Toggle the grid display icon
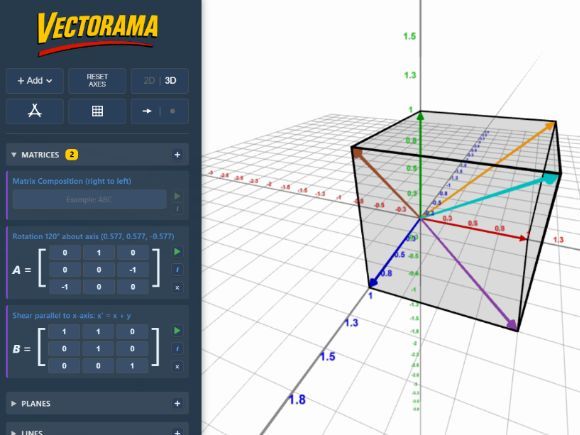Screen dimensions: 580x435 click(97, 111)
